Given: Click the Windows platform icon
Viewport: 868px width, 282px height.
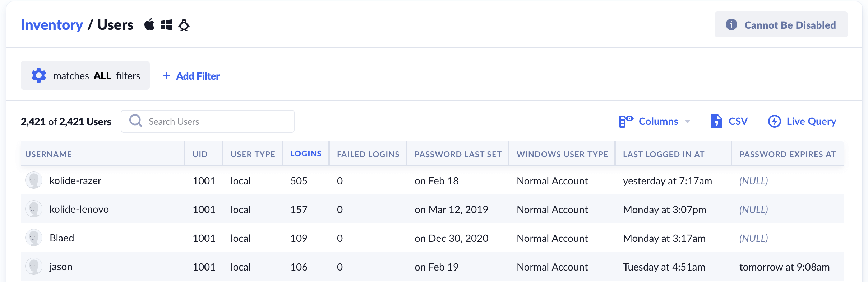Looking at the screenshot, I should pyautogui.click(x=166, y=25).
